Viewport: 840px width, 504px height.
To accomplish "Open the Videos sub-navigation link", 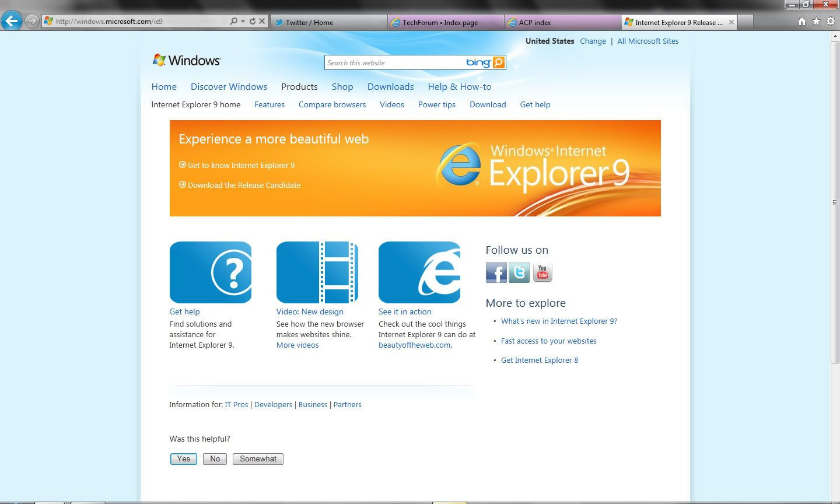I will click(x=392, y=104).
